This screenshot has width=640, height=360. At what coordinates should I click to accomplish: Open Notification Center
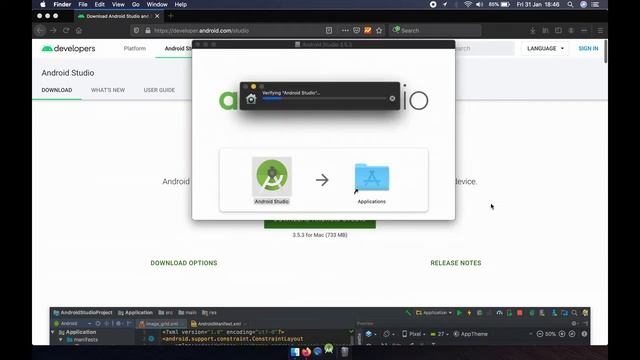[x=596, y=4]
